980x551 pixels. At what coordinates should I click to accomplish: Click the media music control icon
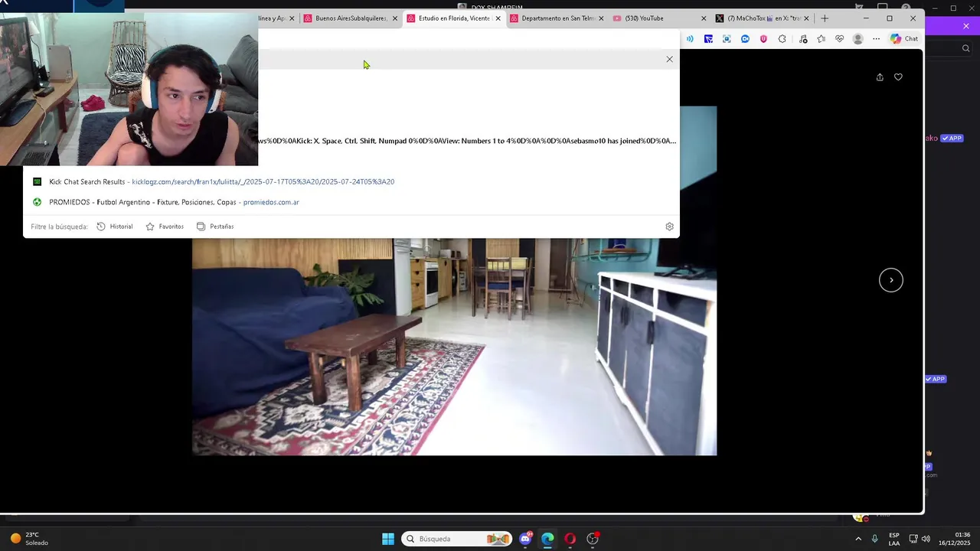[803, 39]
